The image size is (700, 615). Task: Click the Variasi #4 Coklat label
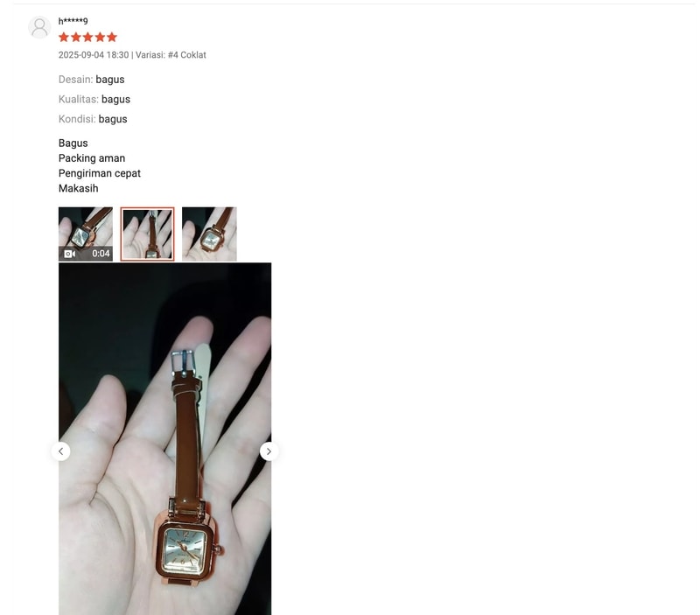click(x=171, y=55)
